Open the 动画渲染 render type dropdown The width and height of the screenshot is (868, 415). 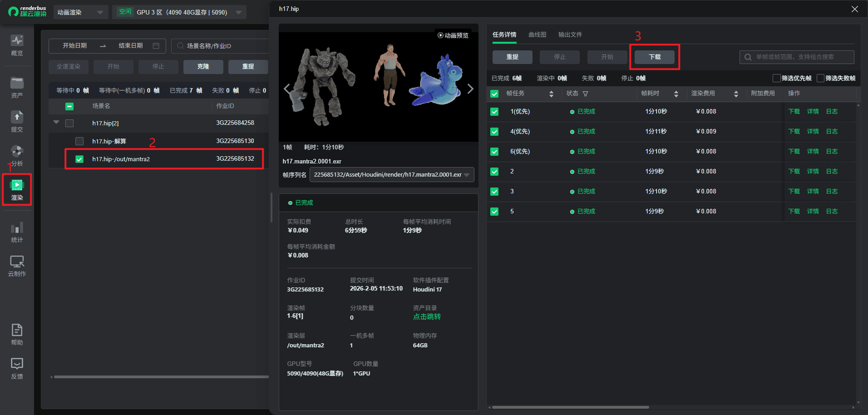pyautogui.click(x=80, y=12)
